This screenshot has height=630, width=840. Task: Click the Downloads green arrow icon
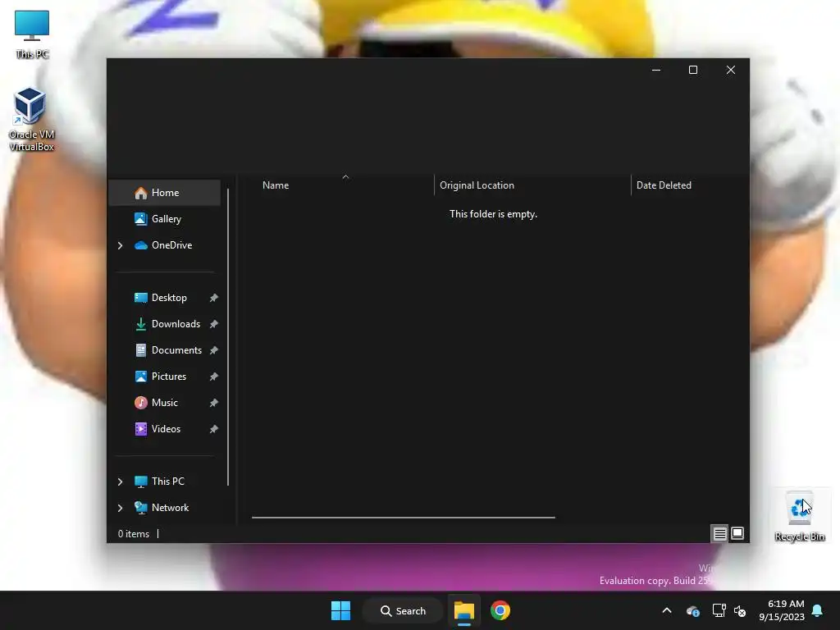pos(141,324)
